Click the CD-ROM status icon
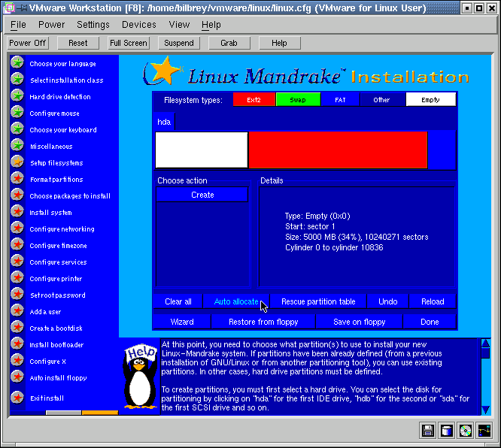Viewport: 501px width, 448px height. (466, 431)
